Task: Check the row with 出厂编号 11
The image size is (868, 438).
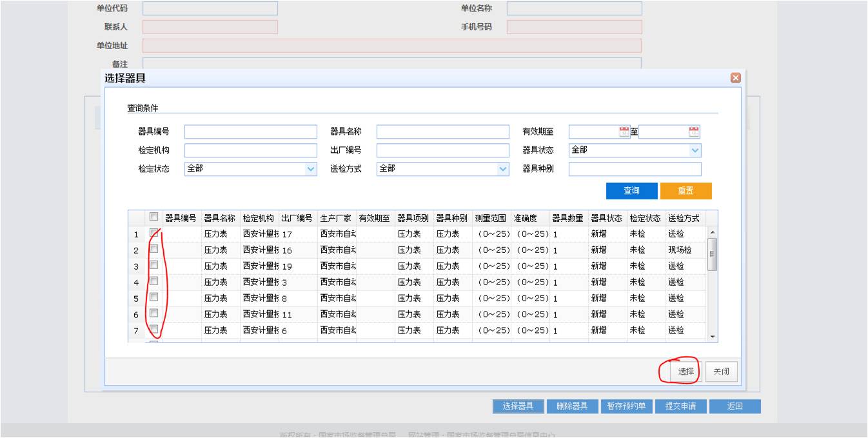Action: tap(153, 314)
